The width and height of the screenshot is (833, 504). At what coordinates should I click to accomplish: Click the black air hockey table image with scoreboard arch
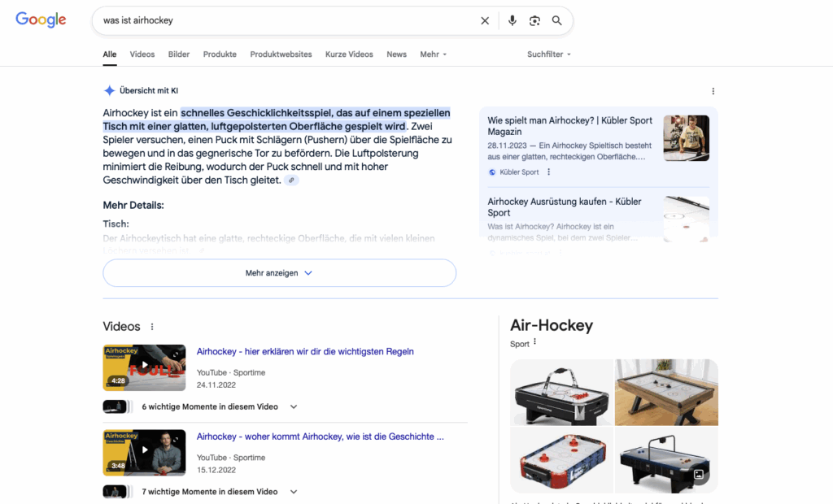coord(561,393)
